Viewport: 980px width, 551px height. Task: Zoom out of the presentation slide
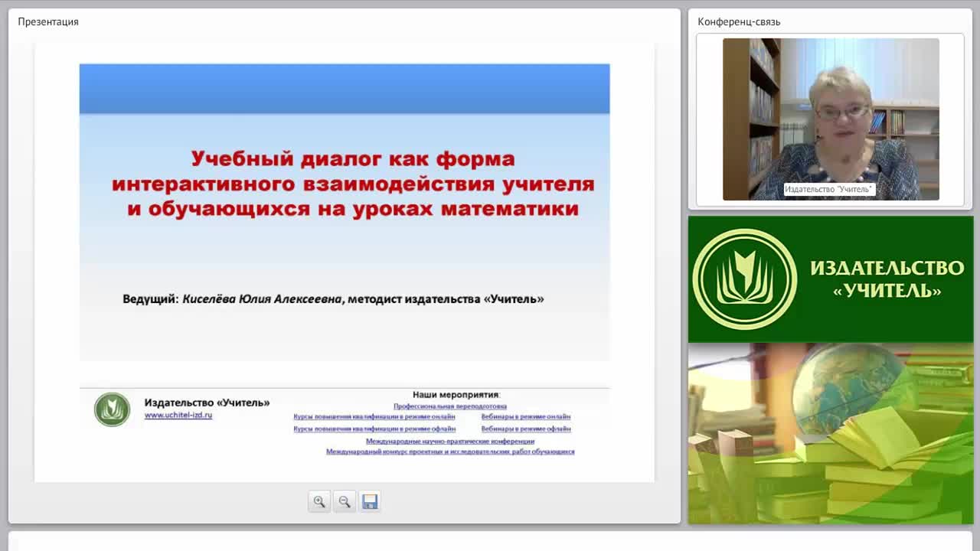[345, 501]
